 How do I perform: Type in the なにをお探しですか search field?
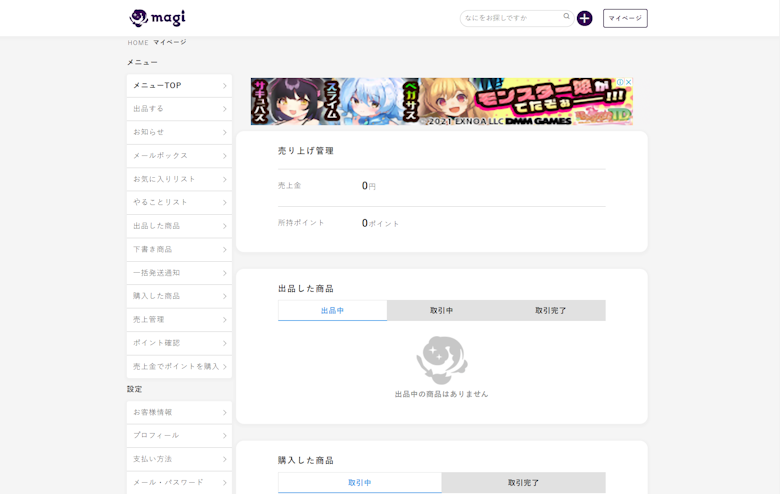(511, 18)
